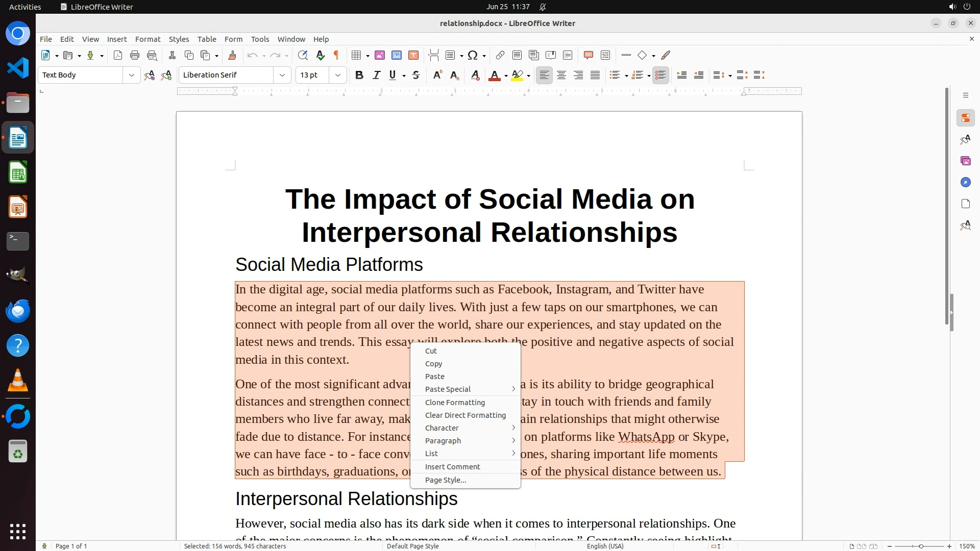Toggle Bold formatting button
The height and width of the screenshot is (551, 980).
coord(359,76)
